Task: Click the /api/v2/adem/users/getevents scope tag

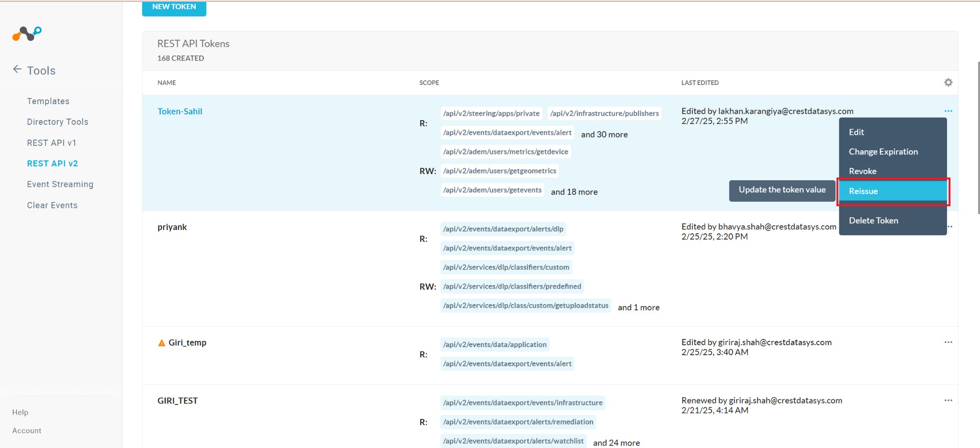Action: [492, 190]
